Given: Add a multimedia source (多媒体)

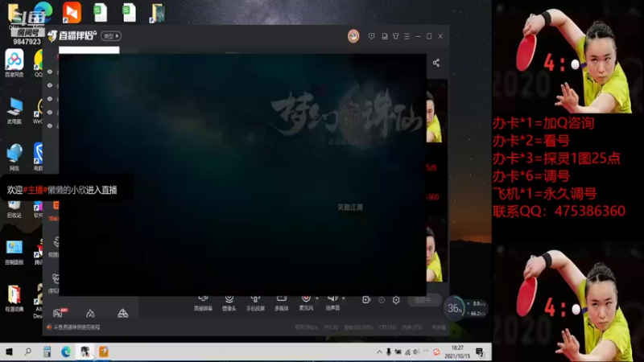Looking at the screenshot, I should (281, 303).
